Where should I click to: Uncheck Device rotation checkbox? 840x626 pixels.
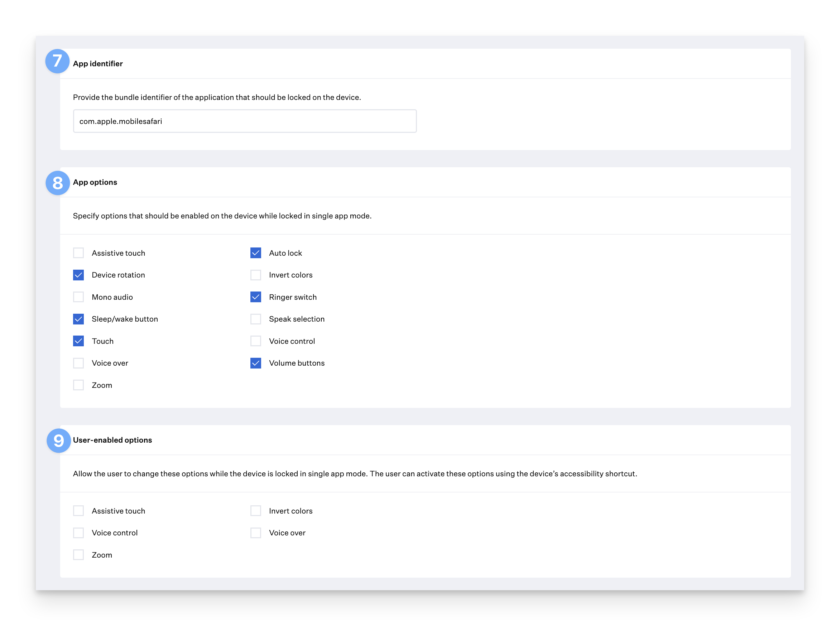(78, 275)
